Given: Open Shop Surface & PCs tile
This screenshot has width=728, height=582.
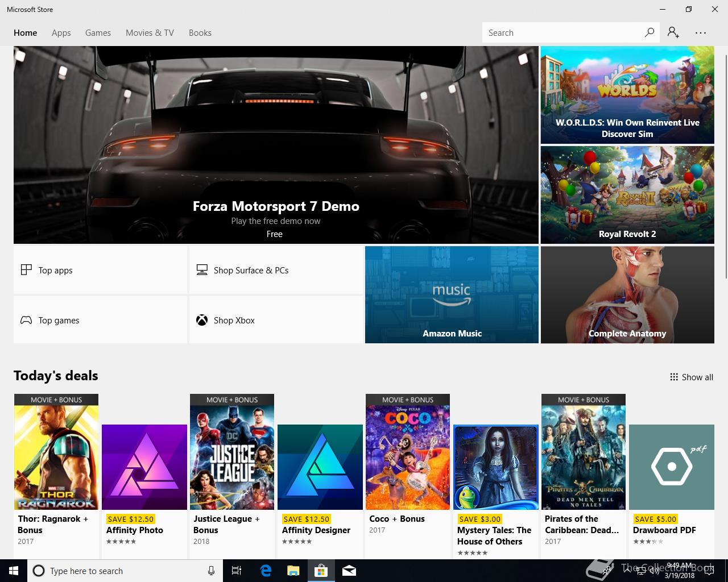Looking at the screenshot, I should [276, 270].
